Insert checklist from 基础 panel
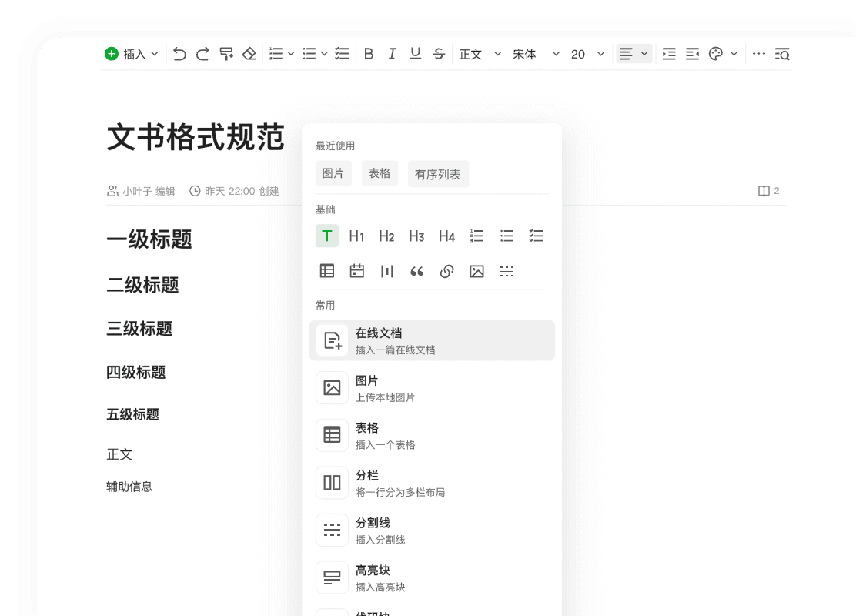 click(536, 236)
